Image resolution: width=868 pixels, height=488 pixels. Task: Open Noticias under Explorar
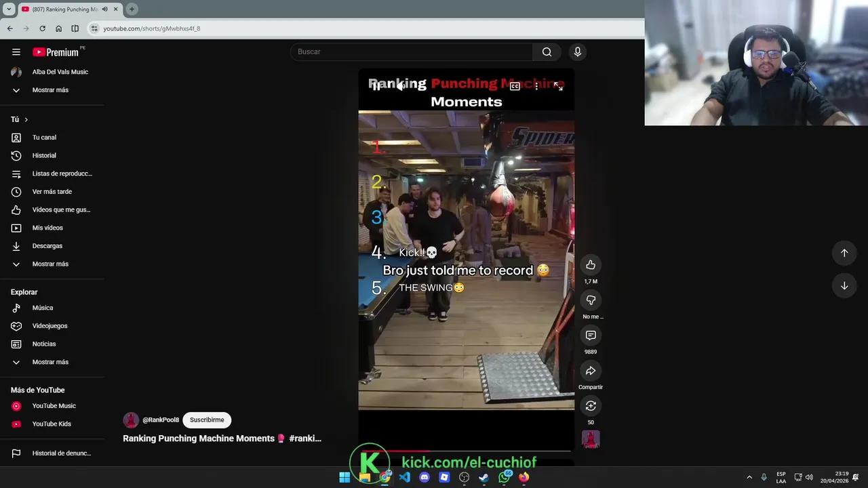point(52,344)
